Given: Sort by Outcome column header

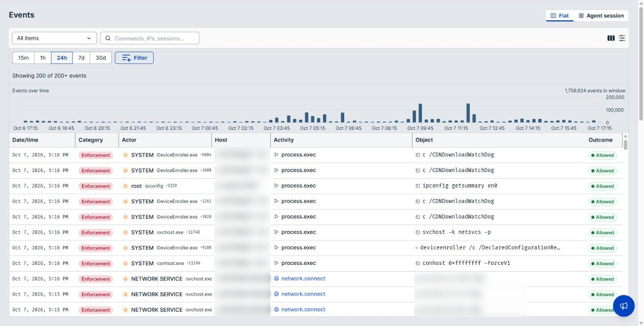Looking at the screenshot, I should (x=600, y=140).
